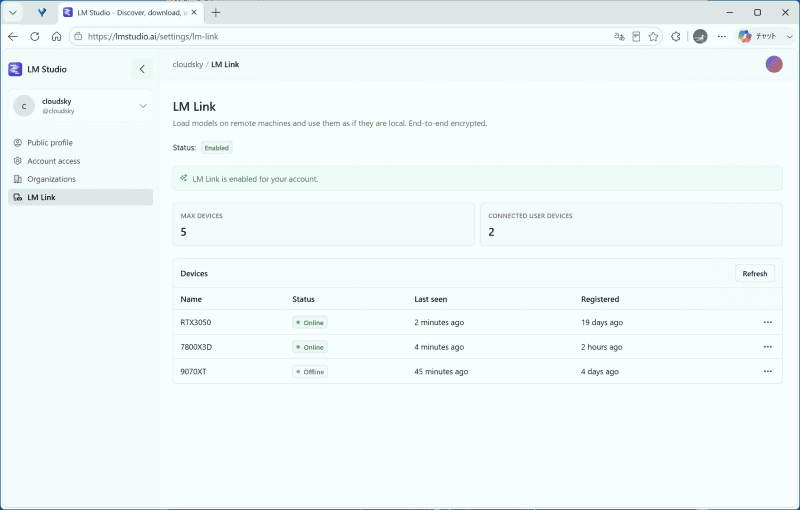This screenshot has width=800, height=510.
Task: Open the browser three-dot settings menu
Action: (721, 37)
